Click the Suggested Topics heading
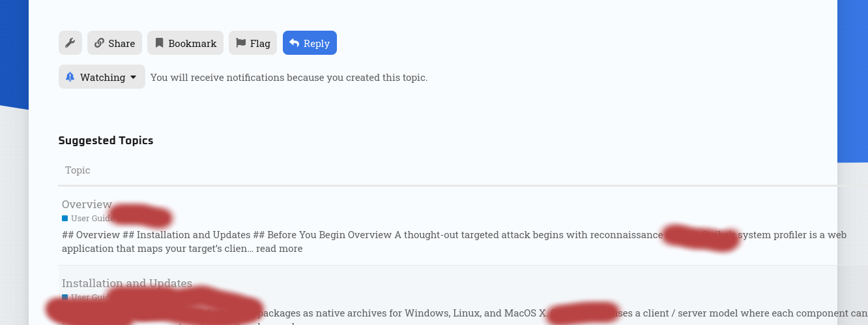The width and height of the screenshot is (868, 325). 106,140
